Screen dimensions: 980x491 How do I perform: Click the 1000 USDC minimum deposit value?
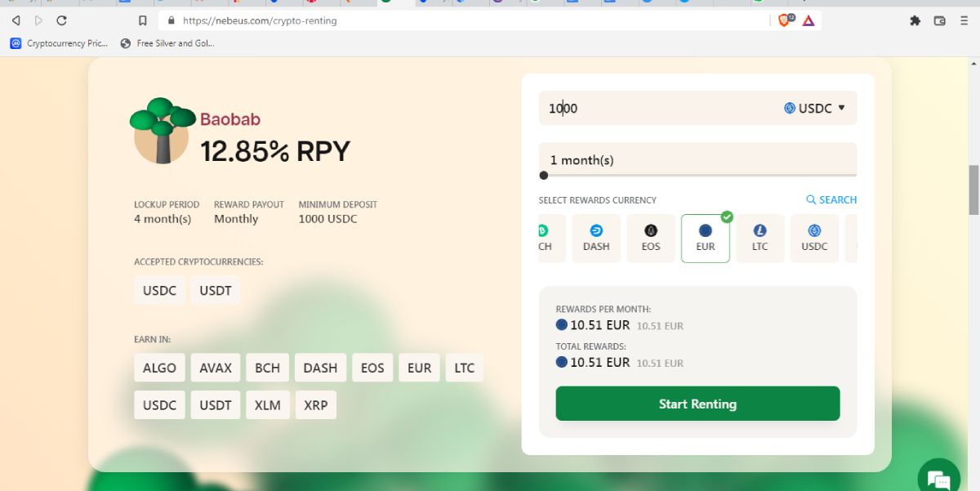(x=327, y=219)
